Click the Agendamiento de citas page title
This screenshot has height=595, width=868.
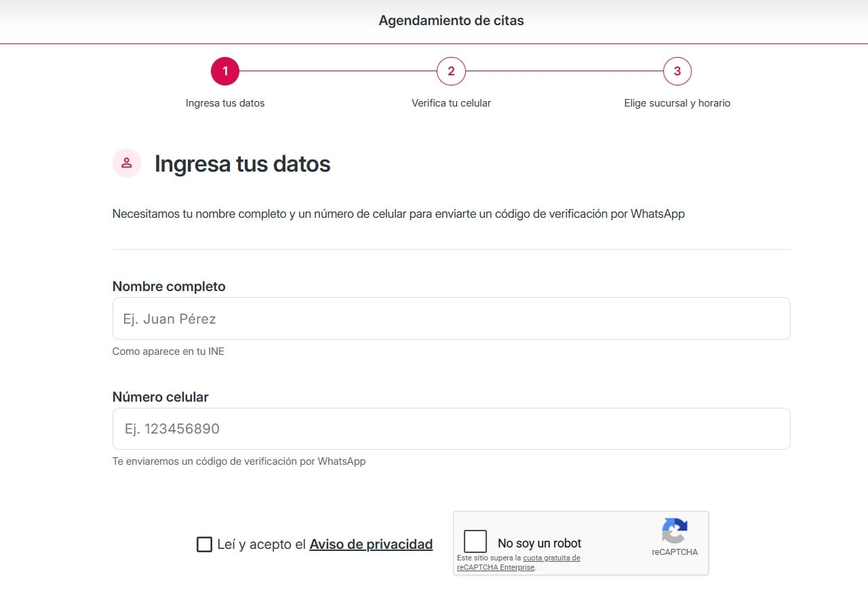click(x=451, y=20)
